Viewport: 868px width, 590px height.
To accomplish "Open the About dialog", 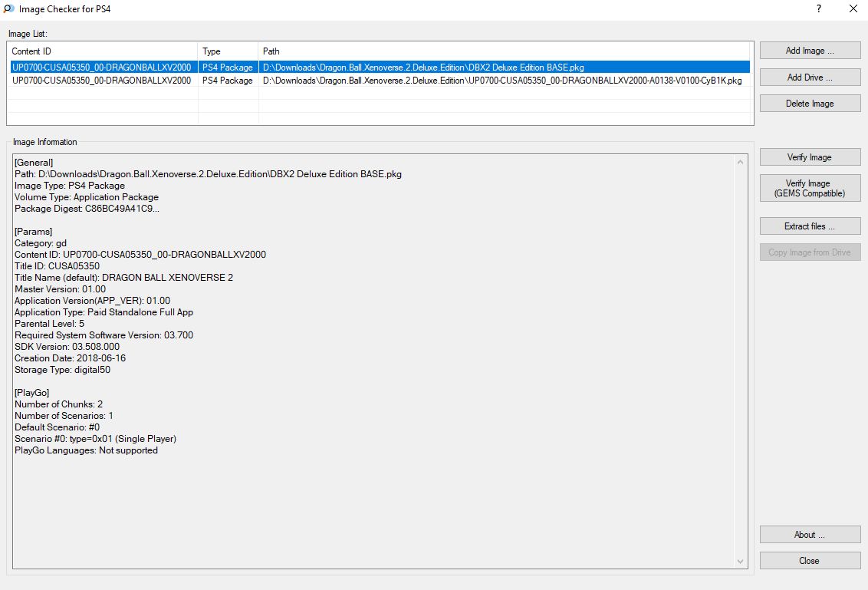I will (x=810, y=535).
